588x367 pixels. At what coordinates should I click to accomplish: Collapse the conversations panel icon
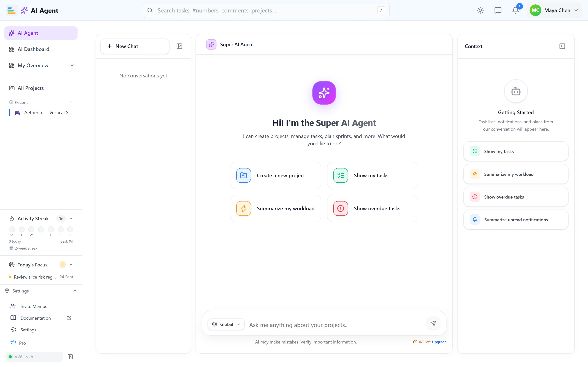pos(179,46)
